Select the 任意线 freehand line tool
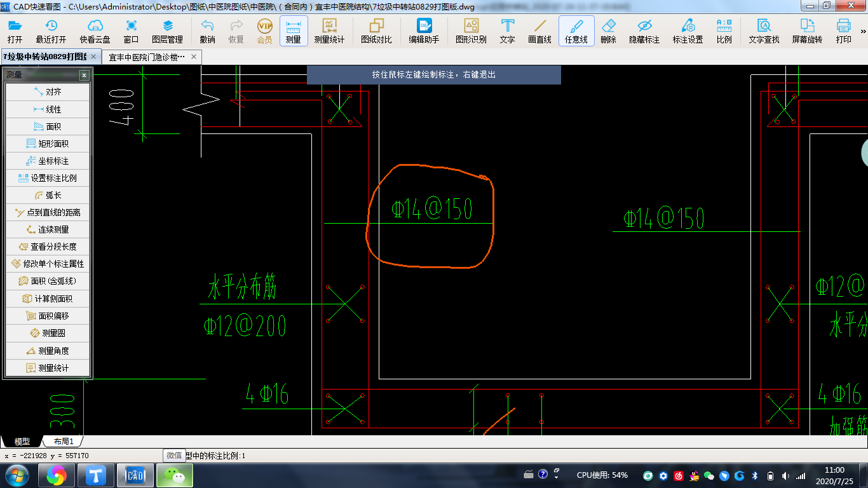The width and height of the screenshot is (868, 488). coord(576,31)
